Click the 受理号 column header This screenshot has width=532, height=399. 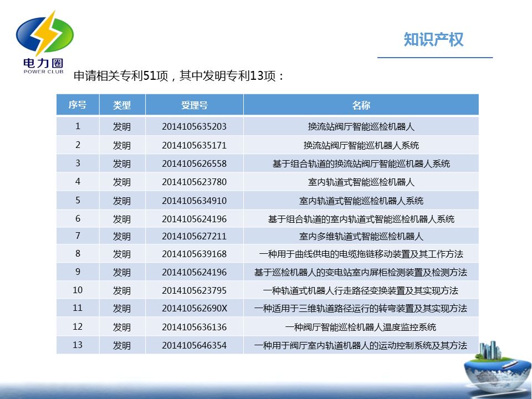coord(194,105)
